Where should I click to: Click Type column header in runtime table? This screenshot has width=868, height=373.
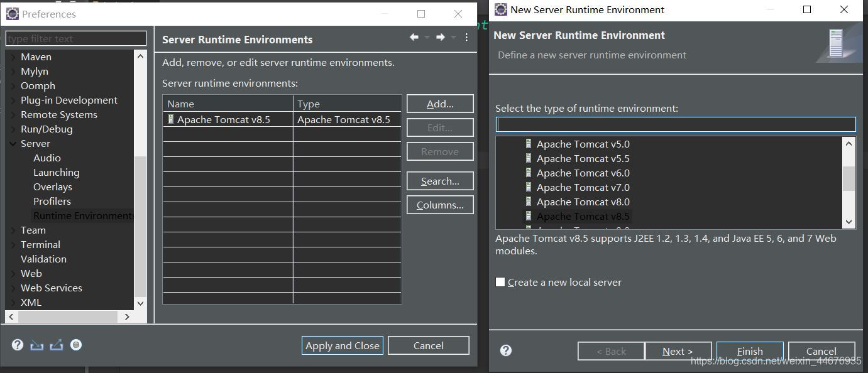pyautogui.click(x=348, y=104)
